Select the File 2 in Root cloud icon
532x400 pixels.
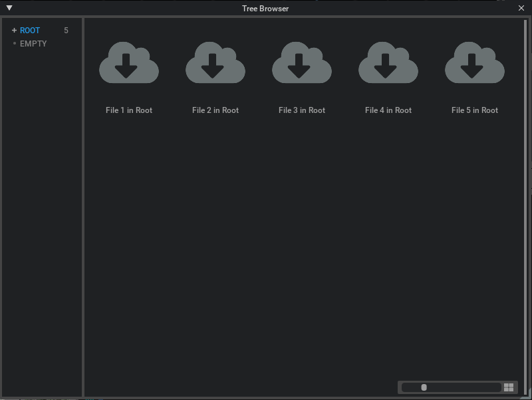(215, 62)
